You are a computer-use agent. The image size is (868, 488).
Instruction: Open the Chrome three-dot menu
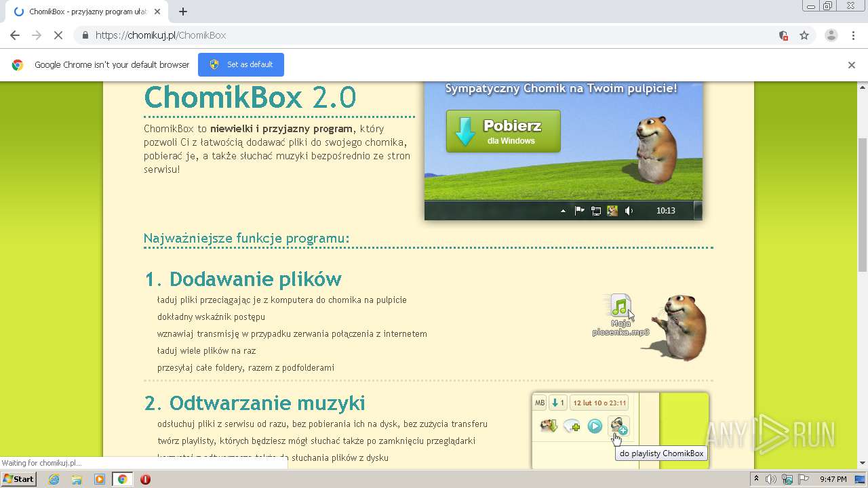click(x=853, y=35)
